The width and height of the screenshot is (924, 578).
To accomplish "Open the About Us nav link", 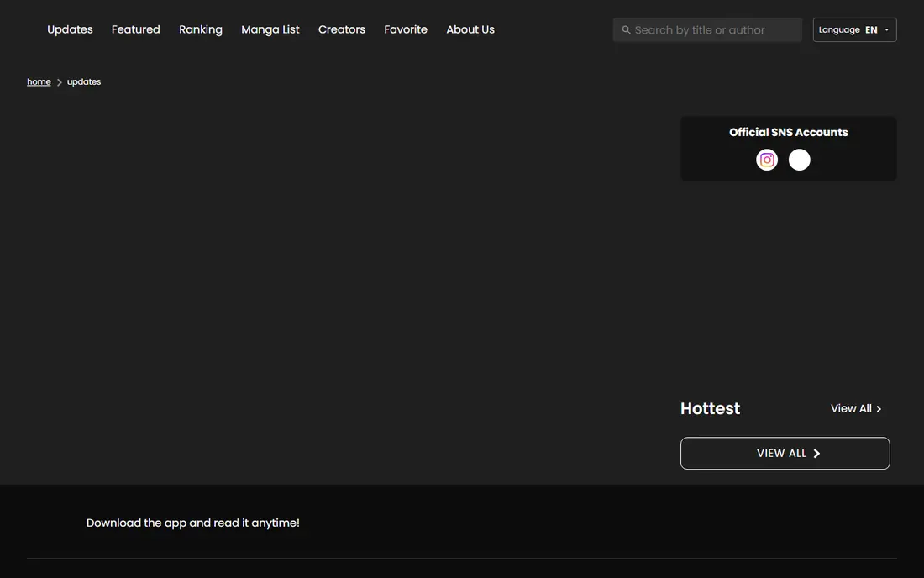I will (470, 29).
